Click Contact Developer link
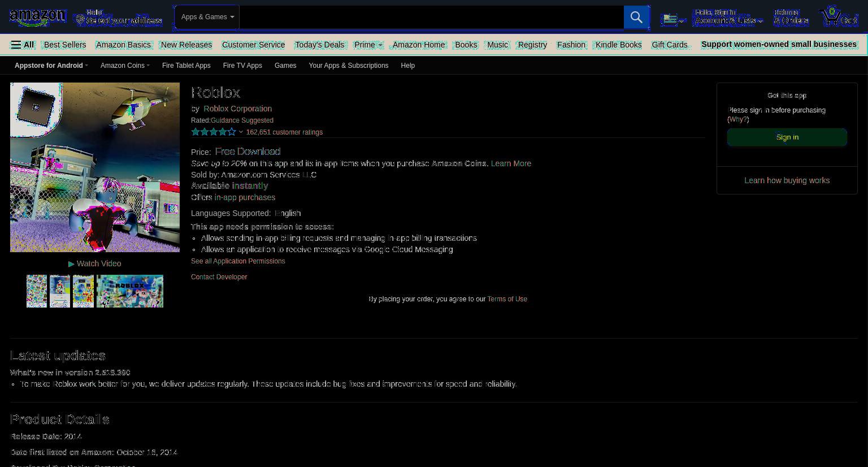 click(x=219, y=277)
